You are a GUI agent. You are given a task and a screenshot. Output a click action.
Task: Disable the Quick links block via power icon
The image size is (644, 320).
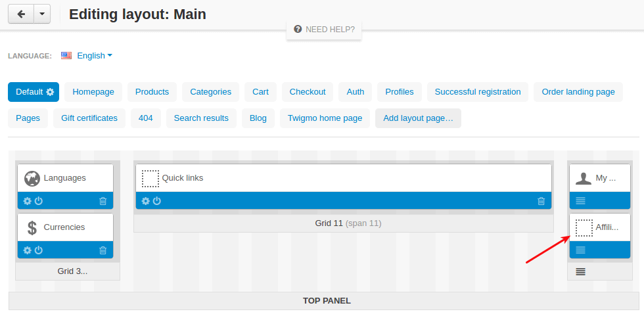pyautogui.click(x=156, y=201)
